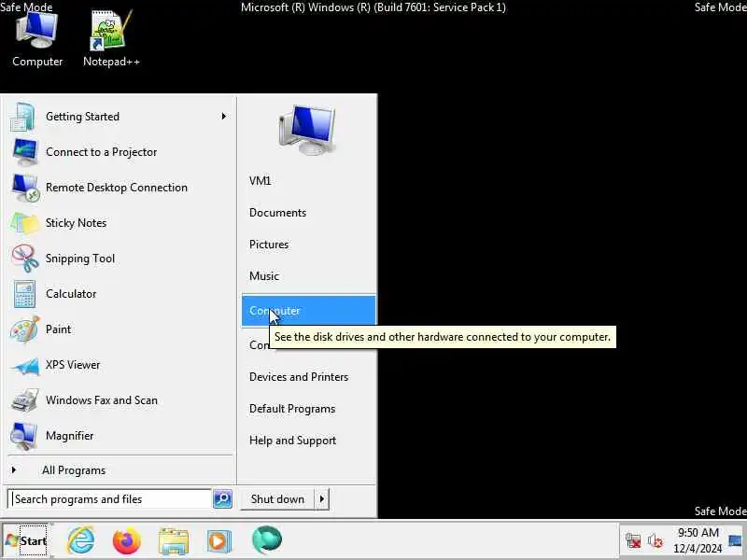
Task: Open Connect to a Projector icon
Action: pos(25,152)
